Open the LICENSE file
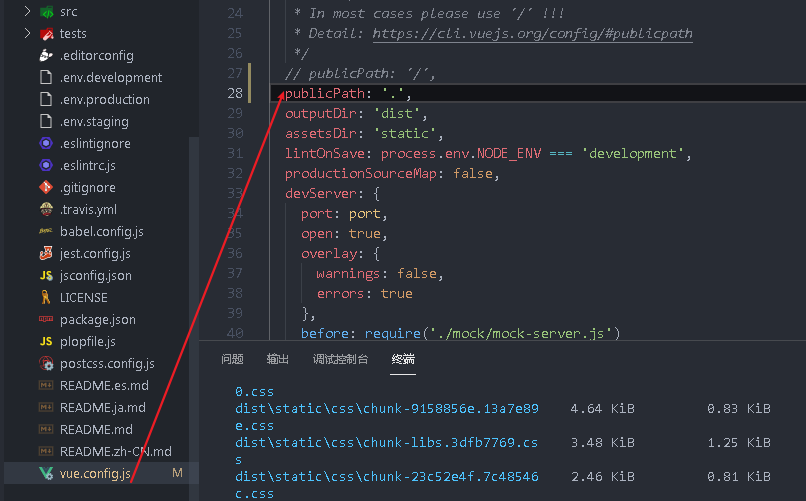Image resolution: width=806 pixels, height=501 pixels. (84, 298)
